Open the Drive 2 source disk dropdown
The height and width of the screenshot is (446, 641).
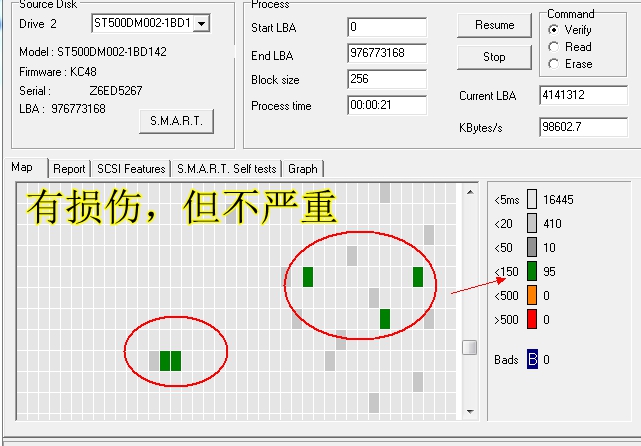[201, 23]
